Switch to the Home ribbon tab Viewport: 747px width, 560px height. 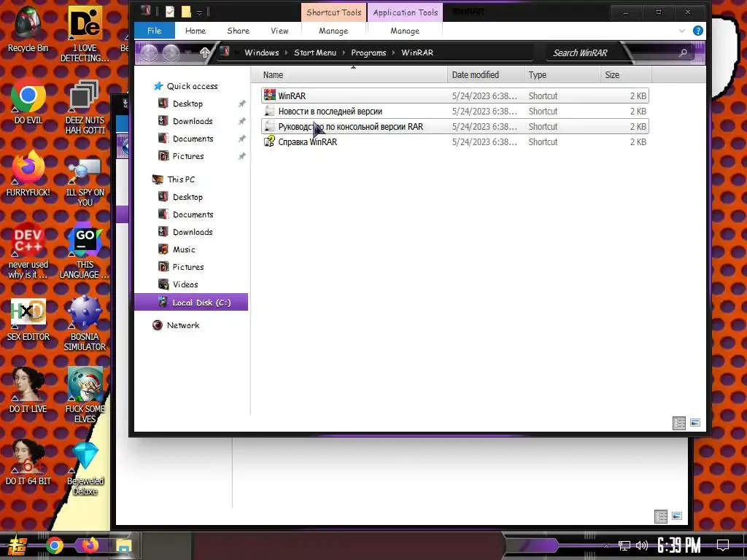point(196,31)
